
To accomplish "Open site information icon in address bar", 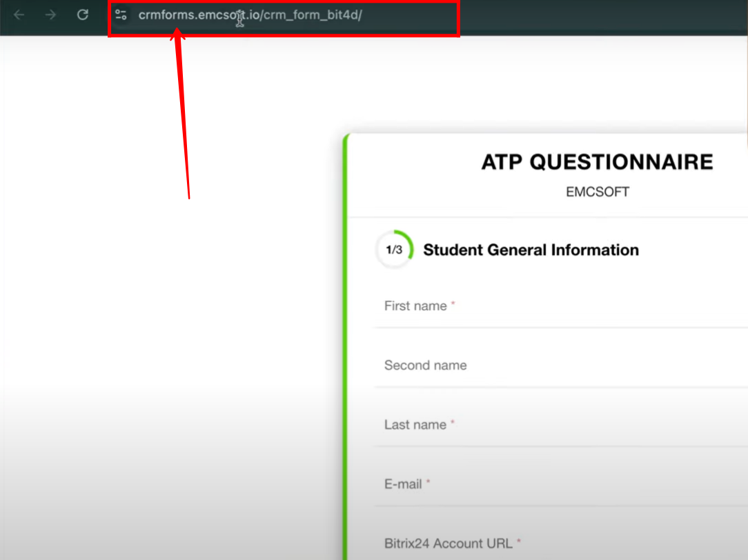I will click(x=121, y=15).
